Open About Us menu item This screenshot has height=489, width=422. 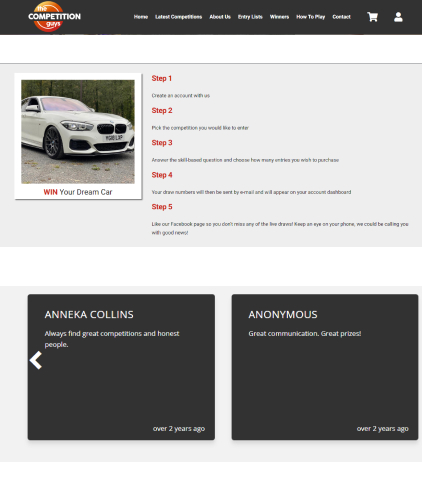pos(220,17)
